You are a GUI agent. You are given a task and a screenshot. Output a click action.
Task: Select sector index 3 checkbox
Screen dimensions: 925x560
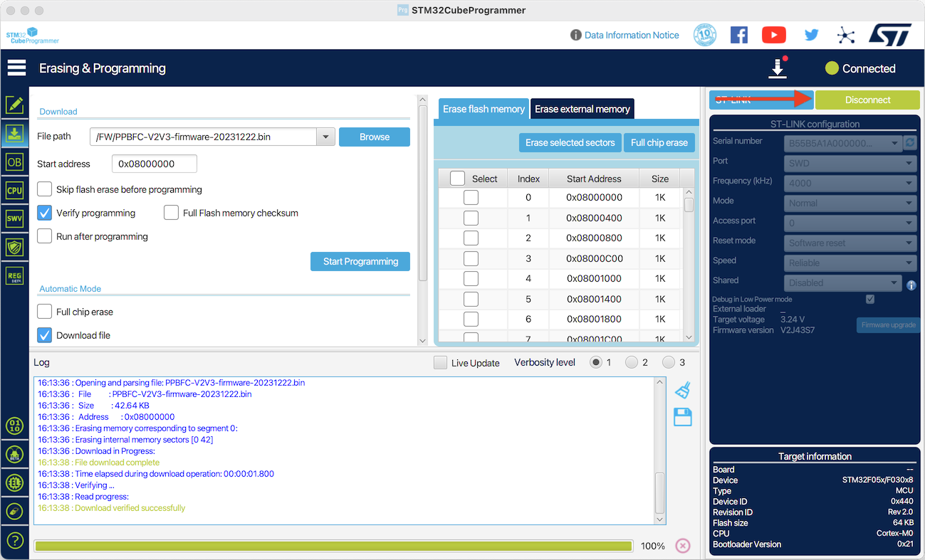471,258
